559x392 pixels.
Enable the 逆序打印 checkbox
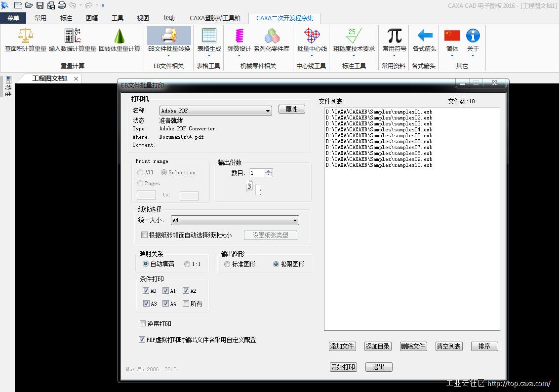[143, 324]
